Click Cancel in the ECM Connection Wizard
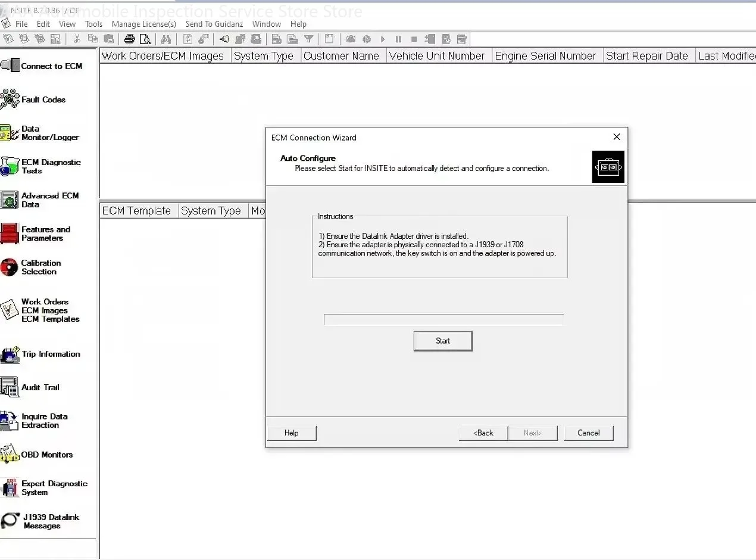The image size is (756, 560). click(589, 433)
